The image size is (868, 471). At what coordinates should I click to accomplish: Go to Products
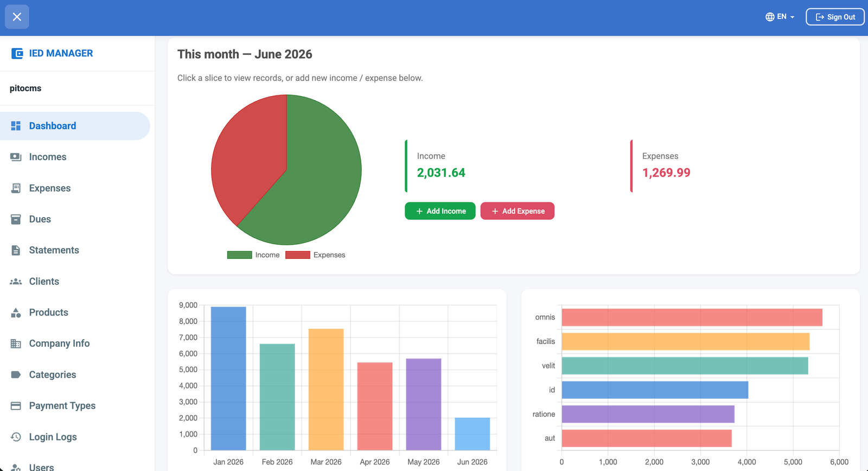point(75,313)
